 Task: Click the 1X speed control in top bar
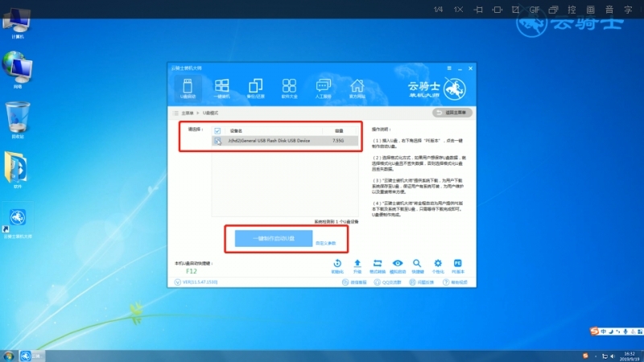pyautogui.click(x=458, y=10)
